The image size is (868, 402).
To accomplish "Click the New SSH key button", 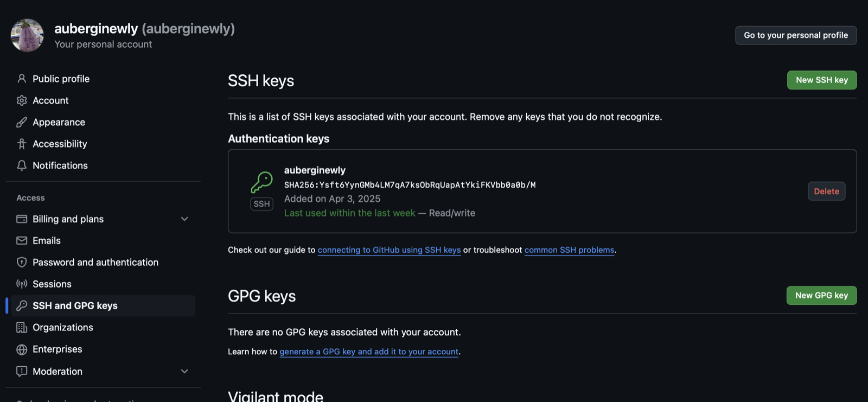I will pos(822,80).
